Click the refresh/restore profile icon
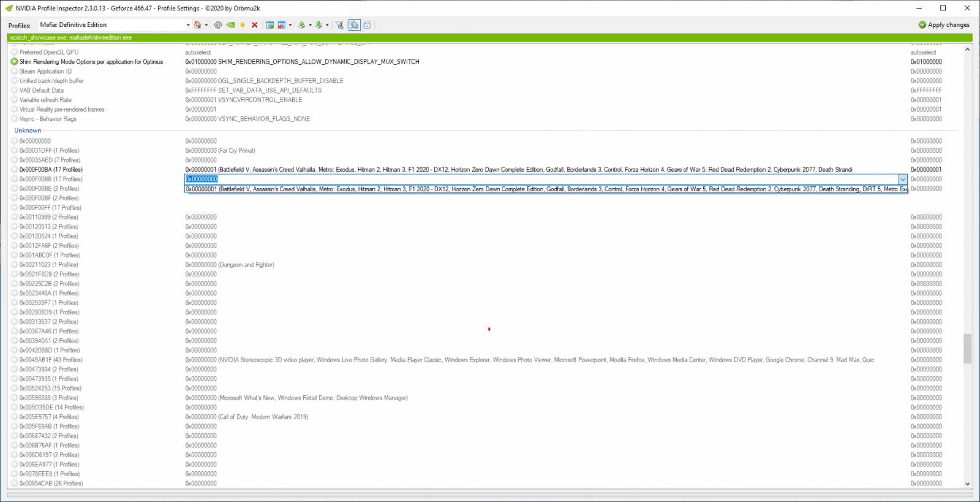This screenshot has height=502, width=980. coord(218,25)
